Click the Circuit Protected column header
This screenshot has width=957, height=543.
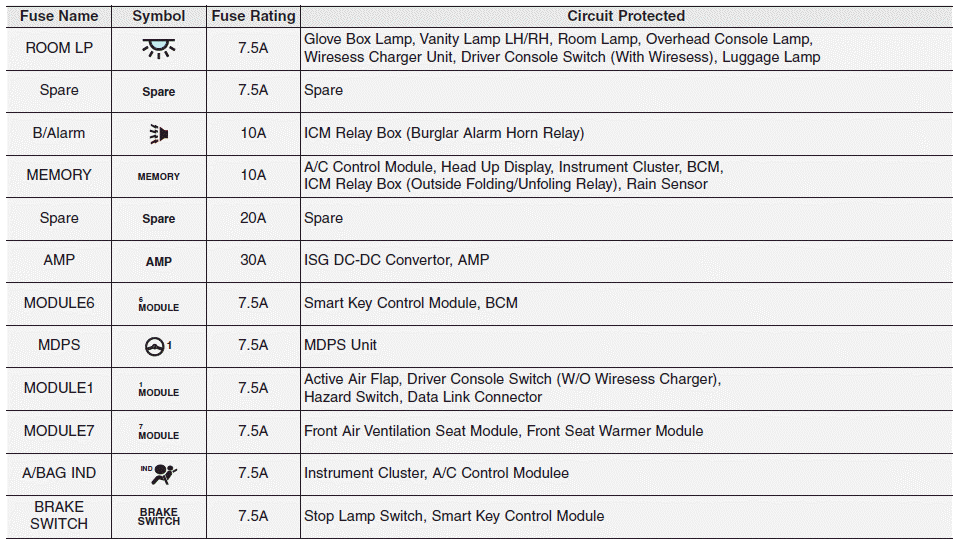point(626,16)
